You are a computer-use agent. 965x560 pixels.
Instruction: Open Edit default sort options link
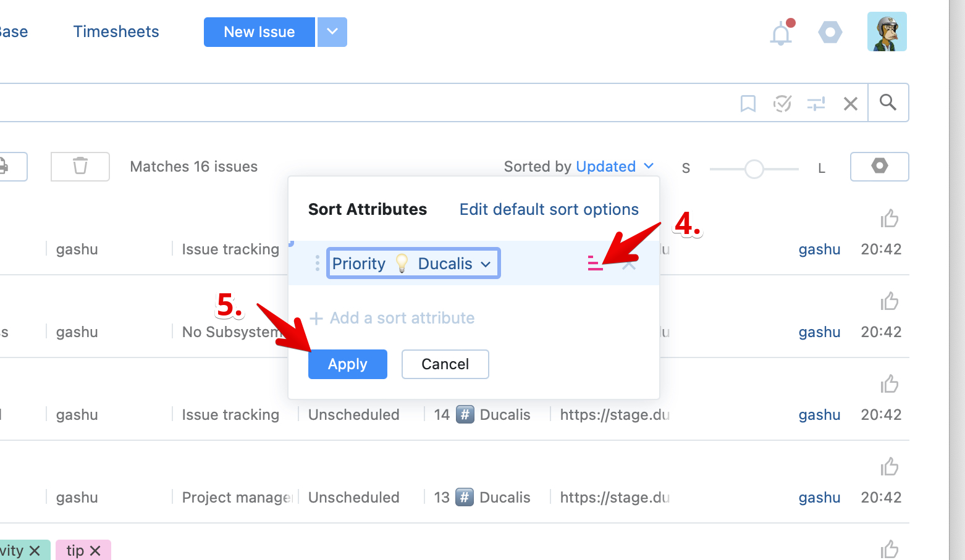[x=549, y=209]
